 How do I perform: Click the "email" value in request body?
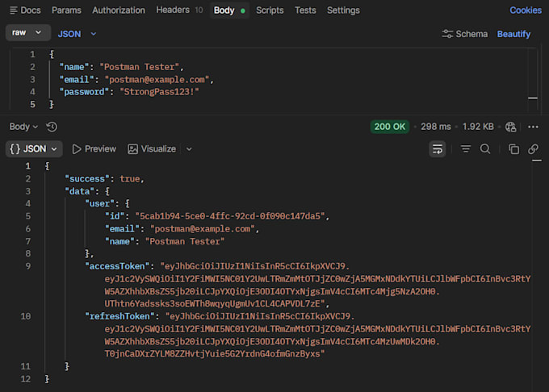[x=157, y=79]
